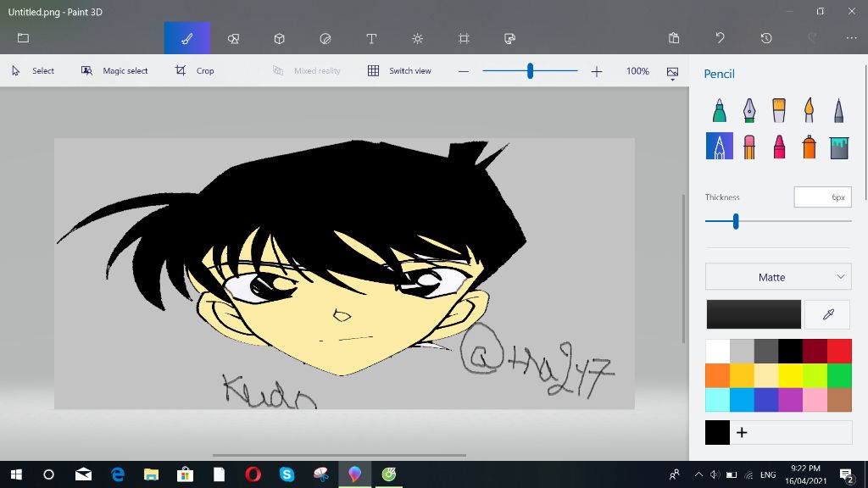Viewport: 868px width, 488px height.
Task: Open the Expand menu folder icon
Action: [x=23, y=38]
